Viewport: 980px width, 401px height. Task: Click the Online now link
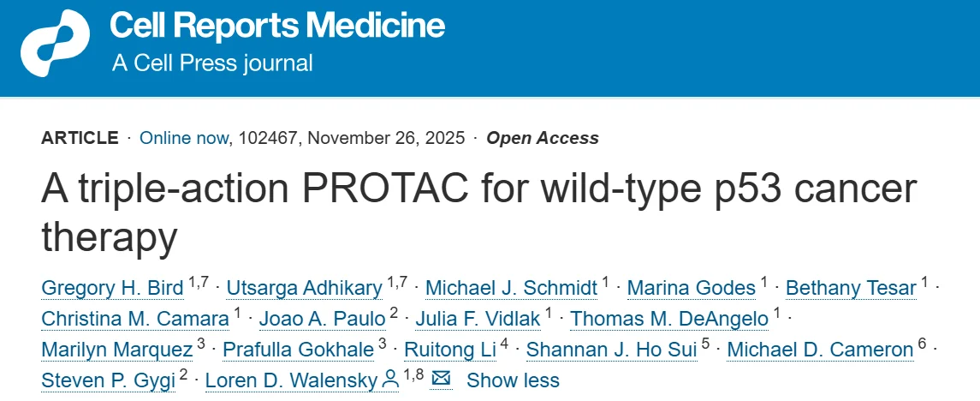pyautogui.click(x=184, y=138)
